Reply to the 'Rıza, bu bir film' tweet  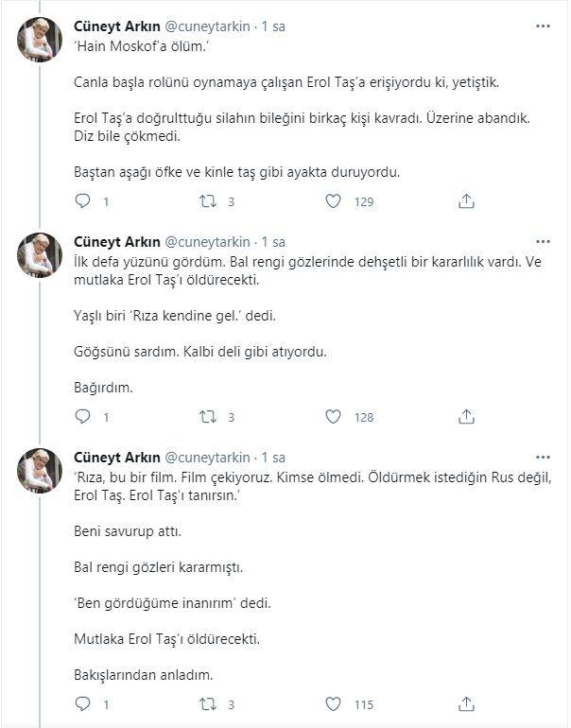coord(83,704)
